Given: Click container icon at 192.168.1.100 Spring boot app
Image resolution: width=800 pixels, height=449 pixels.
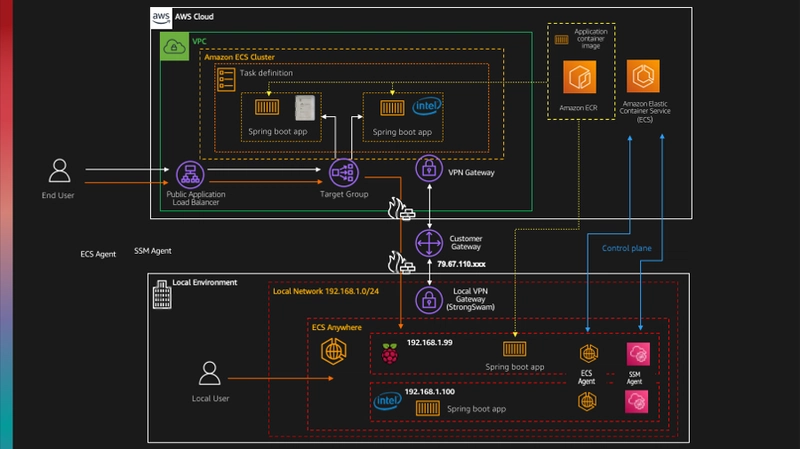Looking at the screenshot, I should [x=428, y=408].
